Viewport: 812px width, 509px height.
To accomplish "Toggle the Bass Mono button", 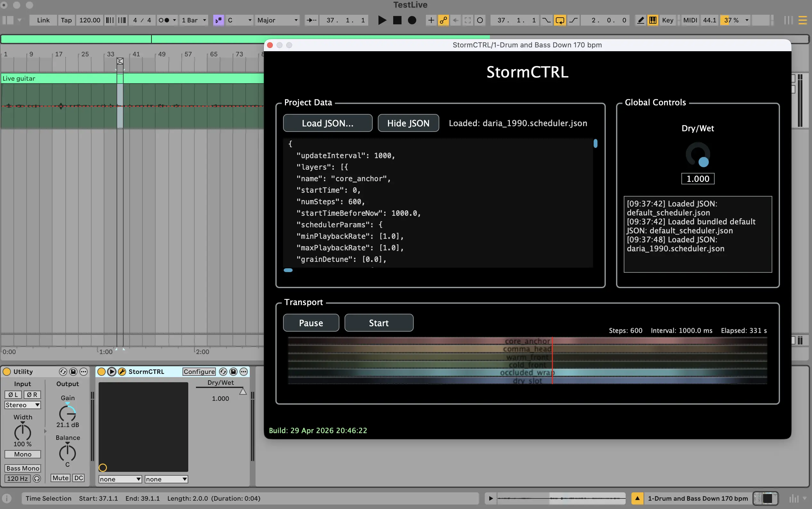I will tap(22, 468).
